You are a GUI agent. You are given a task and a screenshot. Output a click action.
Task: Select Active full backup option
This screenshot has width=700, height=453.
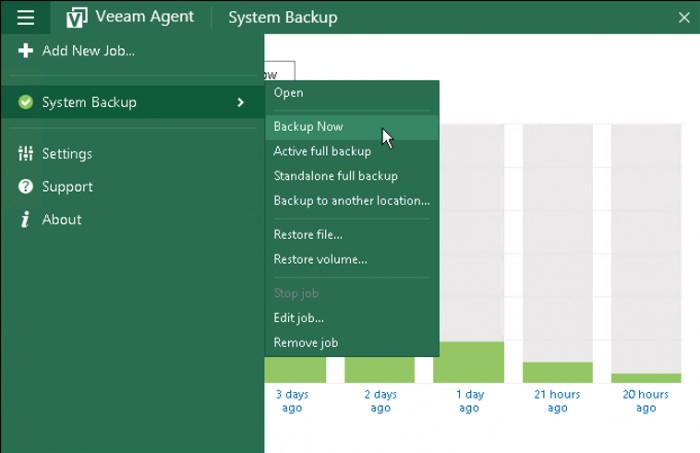[x=352, y=151]
